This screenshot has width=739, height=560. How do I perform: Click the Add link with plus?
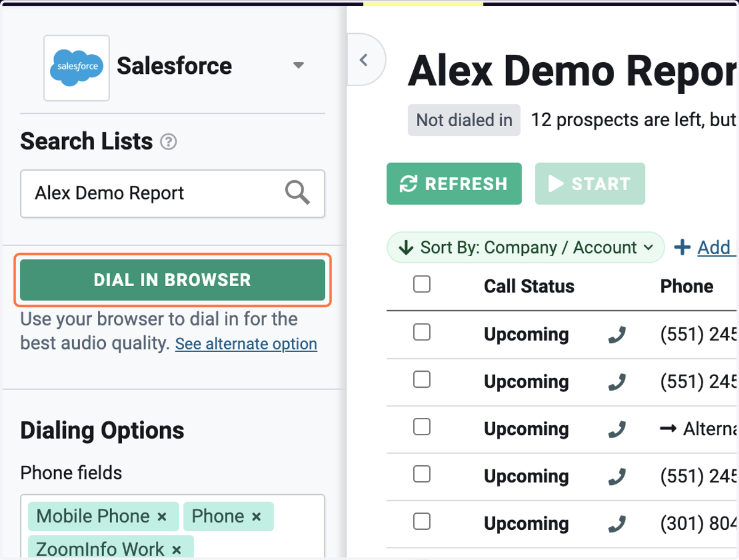704,247
